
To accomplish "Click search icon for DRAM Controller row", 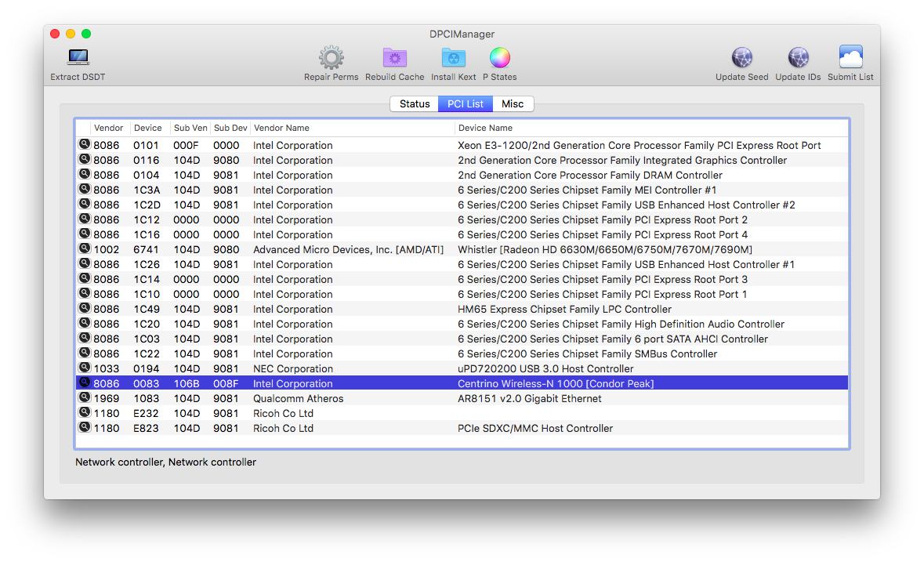I will click(x=85, y=174).
